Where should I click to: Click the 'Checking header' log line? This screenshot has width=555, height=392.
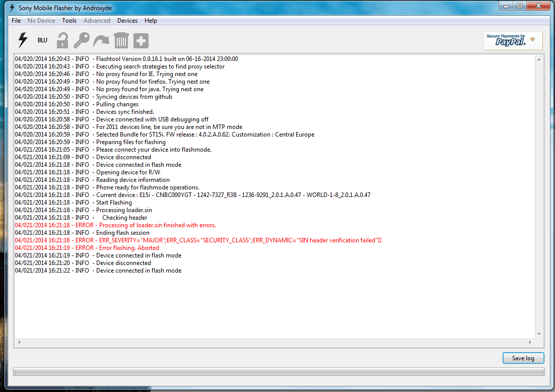tap(81, 218)
